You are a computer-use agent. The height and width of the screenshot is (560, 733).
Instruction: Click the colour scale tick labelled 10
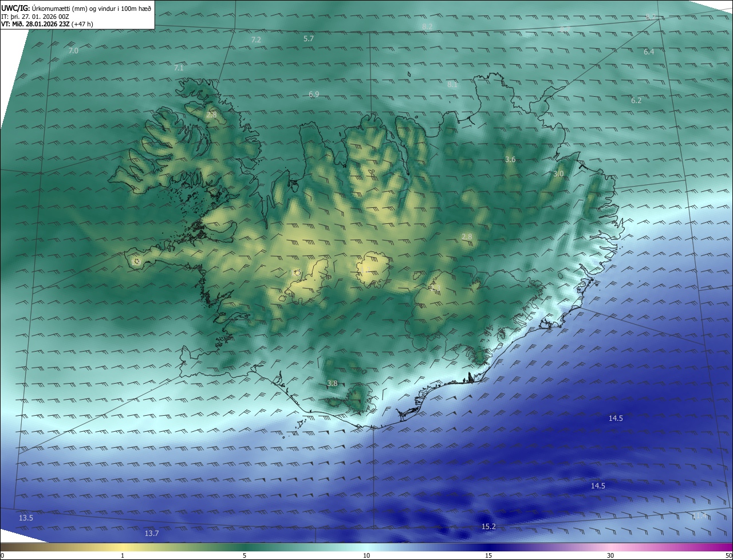[x=366, y=555]
